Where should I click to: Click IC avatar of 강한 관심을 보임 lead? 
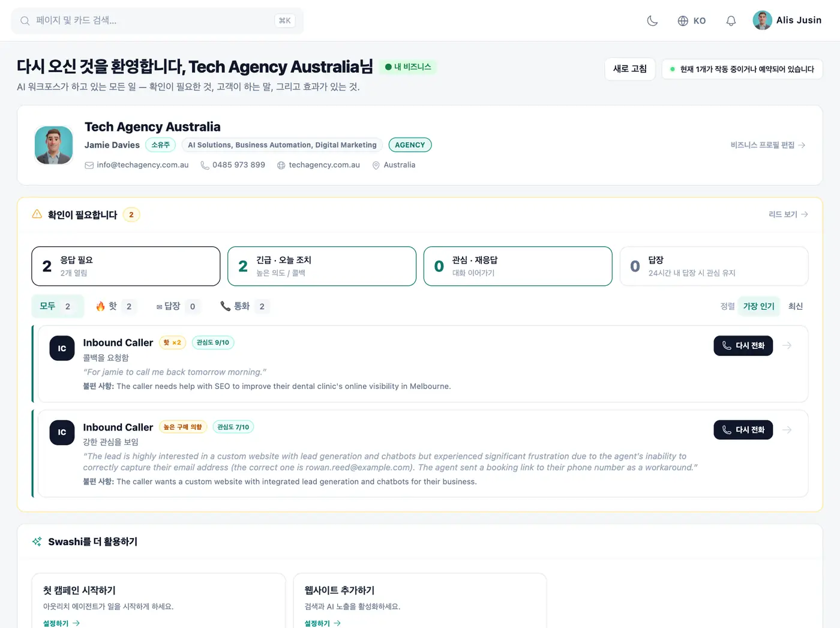(62, 432)
